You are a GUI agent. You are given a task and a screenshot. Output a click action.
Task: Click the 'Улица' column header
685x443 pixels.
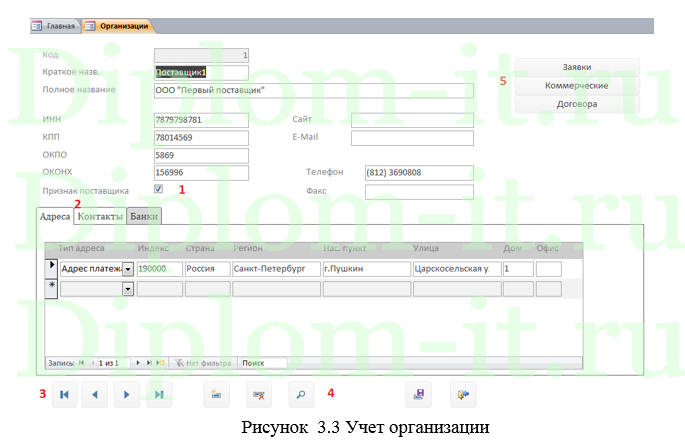pos(426,248)
